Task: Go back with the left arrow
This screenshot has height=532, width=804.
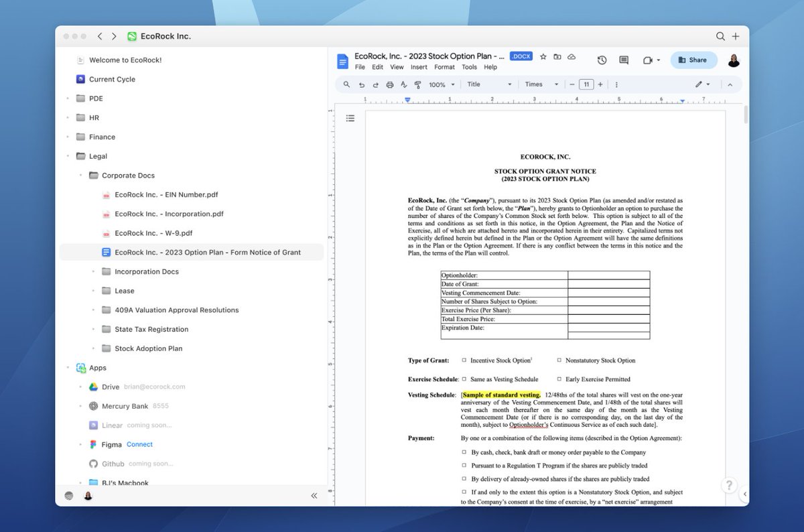Action: coord(100,36)
